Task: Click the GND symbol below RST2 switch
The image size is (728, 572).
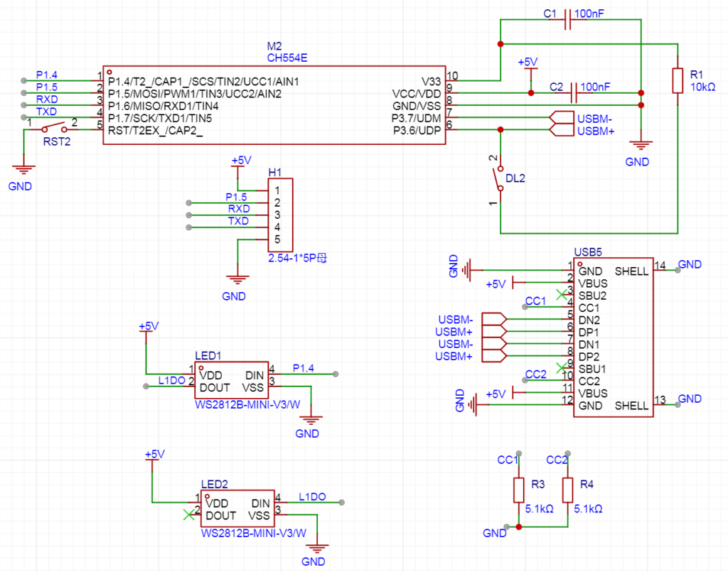Action: (24, 169)
